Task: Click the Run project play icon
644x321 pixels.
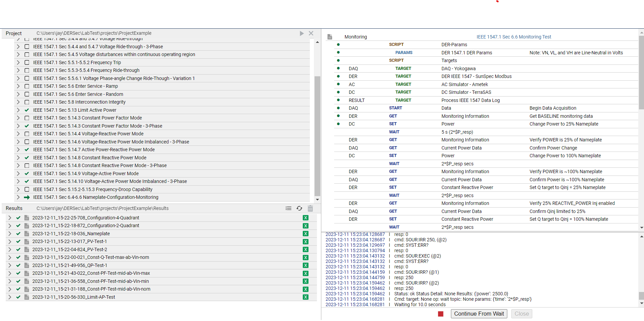Action: pyautogui.click(x=301, y=33)
